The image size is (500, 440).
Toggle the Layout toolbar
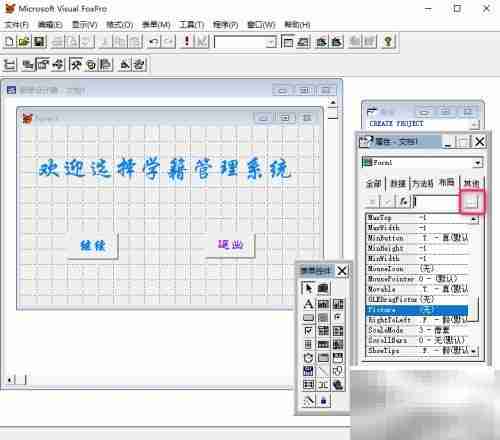(x=105, y=65)
